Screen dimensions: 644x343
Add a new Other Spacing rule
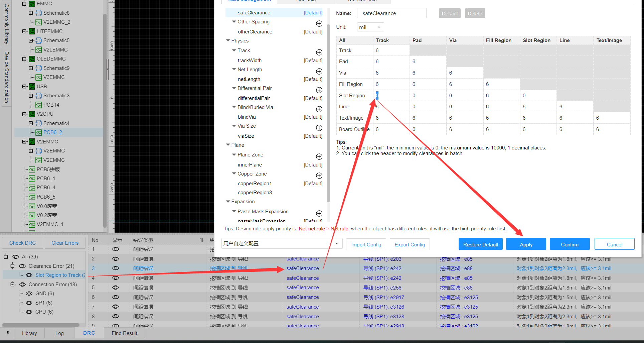pos(319,23)
